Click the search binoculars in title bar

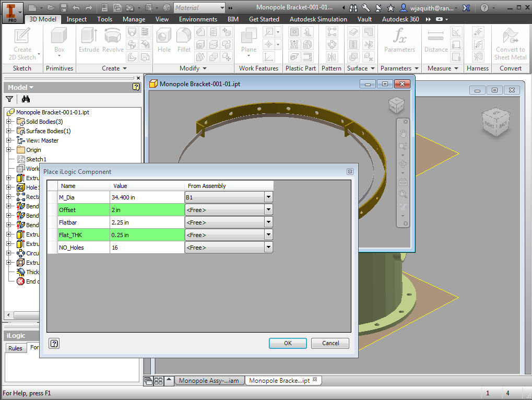353,8
